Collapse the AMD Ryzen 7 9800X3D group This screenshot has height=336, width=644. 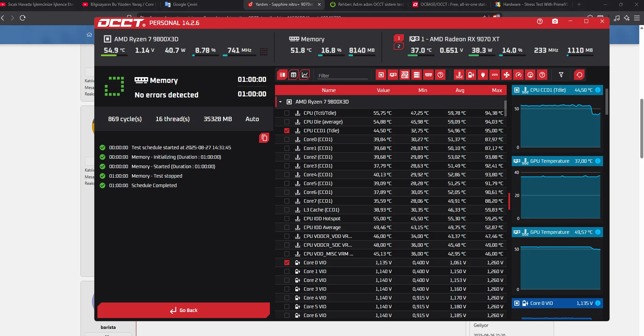click(280, 102)
